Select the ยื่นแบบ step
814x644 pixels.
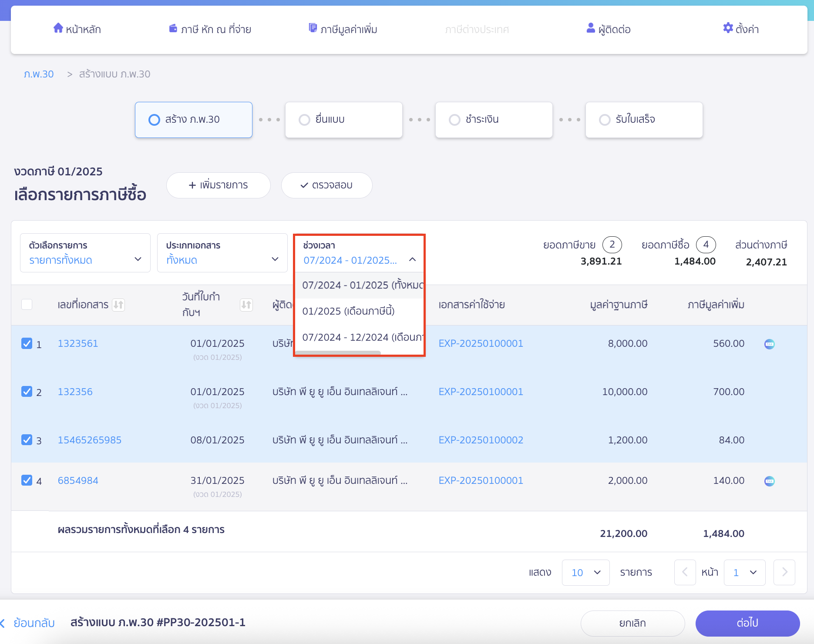(343, 120)
